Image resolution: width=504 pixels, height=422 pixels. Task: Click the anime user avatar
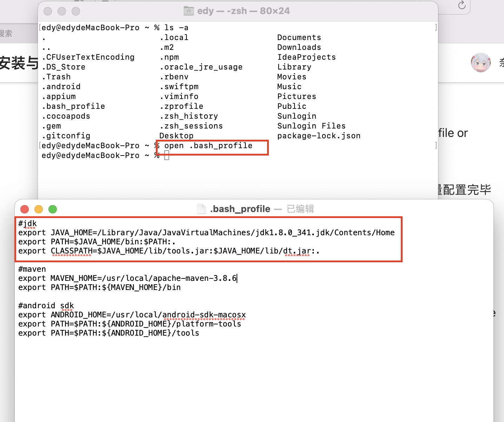point(480,62)
